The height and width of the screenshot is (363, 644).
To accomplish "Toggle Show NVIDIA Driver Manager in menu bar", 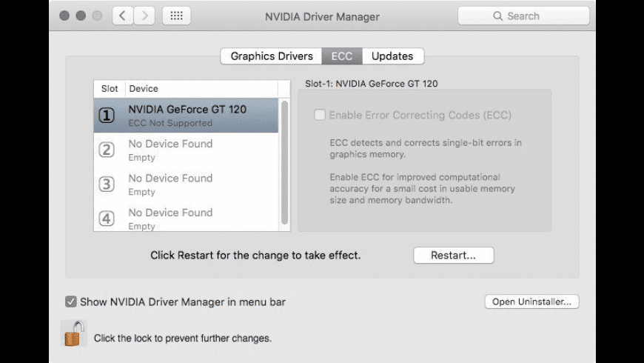I will coord(71,302).
